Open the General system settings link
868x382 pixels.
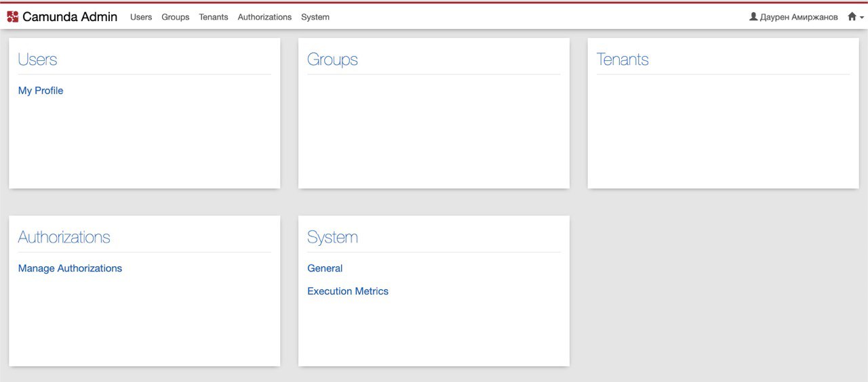click(x=325, y=268)
